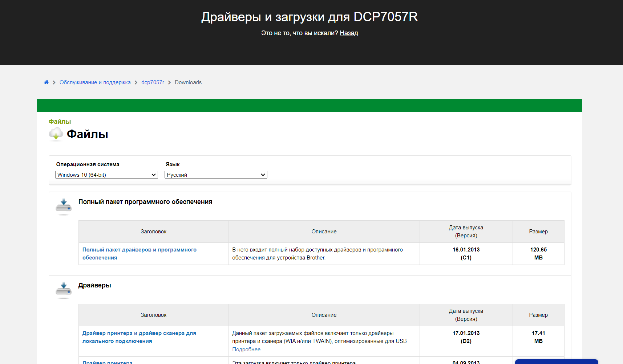Click the Язык label

click(x=173, y=164)
